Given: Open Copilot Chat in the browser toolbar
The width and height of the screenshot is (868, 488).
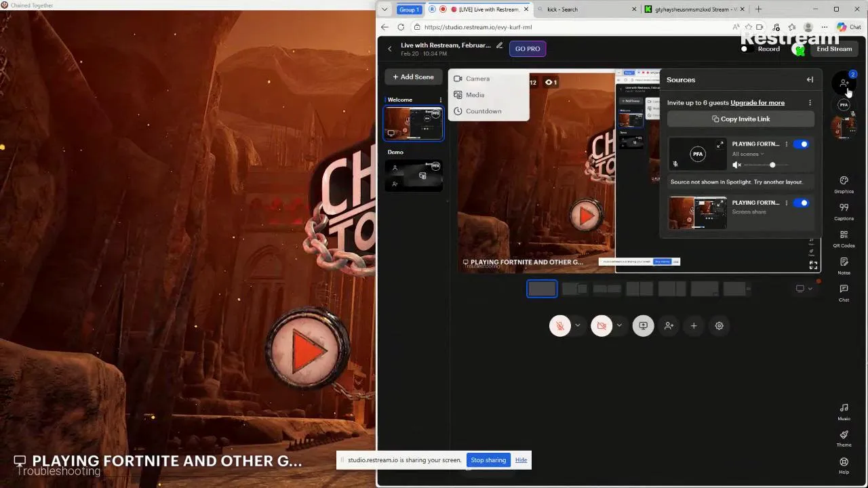Looking at the screenshot, I should click(x=848, y=27).
